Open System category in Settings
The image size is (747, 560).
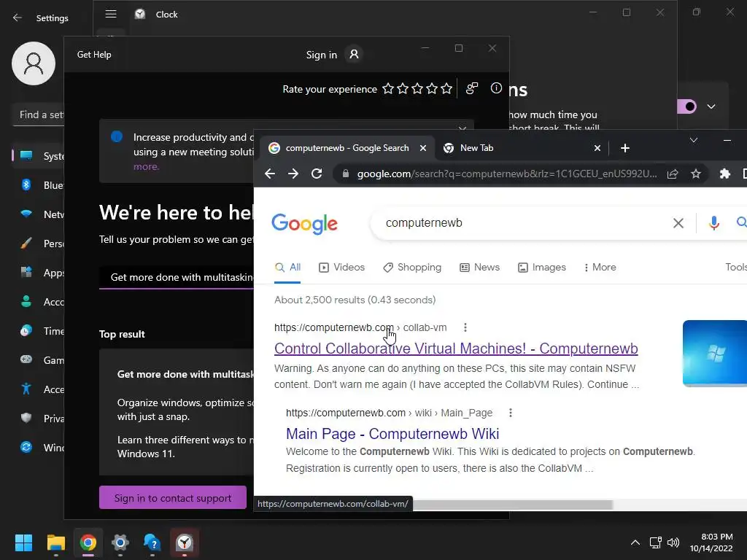39,156
